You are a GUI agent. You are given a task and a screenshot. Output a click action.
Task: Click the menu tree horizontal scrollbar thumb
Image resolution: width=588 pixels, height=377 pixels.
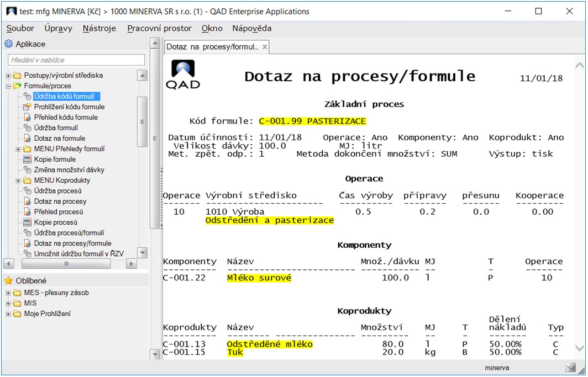(66, 263)
